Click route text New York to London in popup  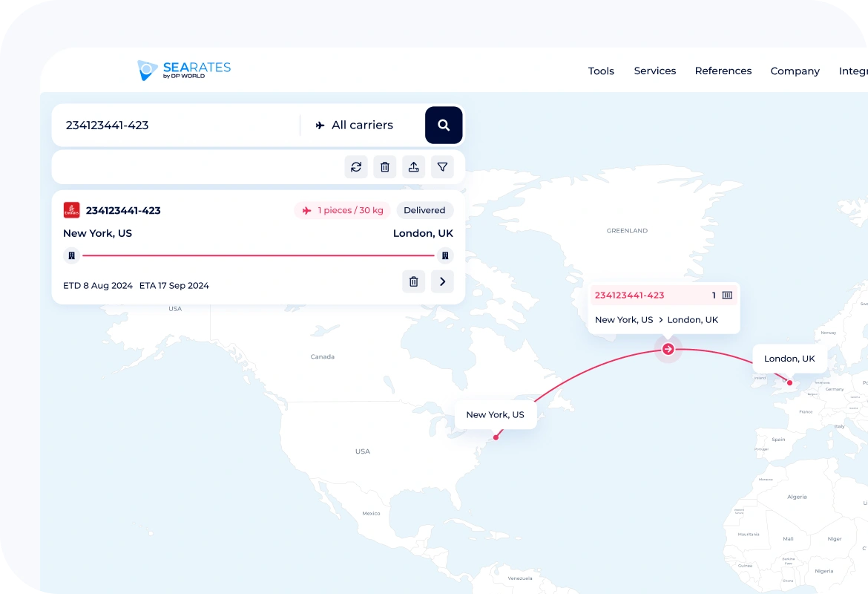coord(657,320)
